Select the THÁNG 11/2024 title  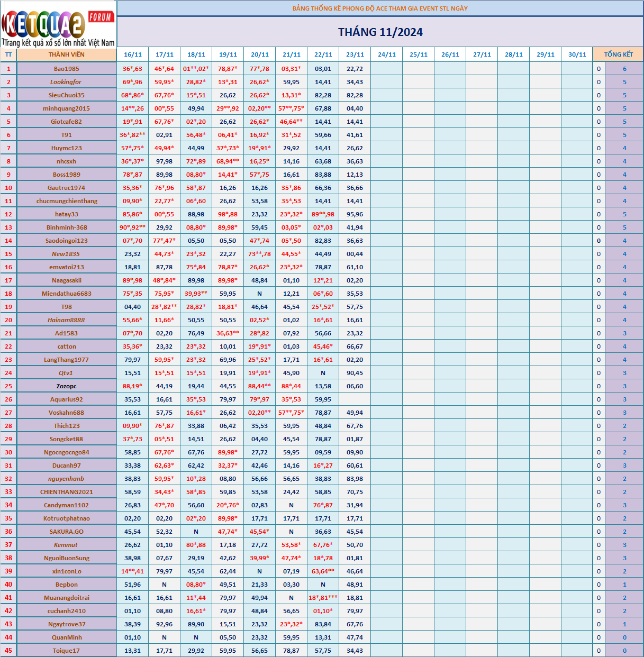[380, 32]
